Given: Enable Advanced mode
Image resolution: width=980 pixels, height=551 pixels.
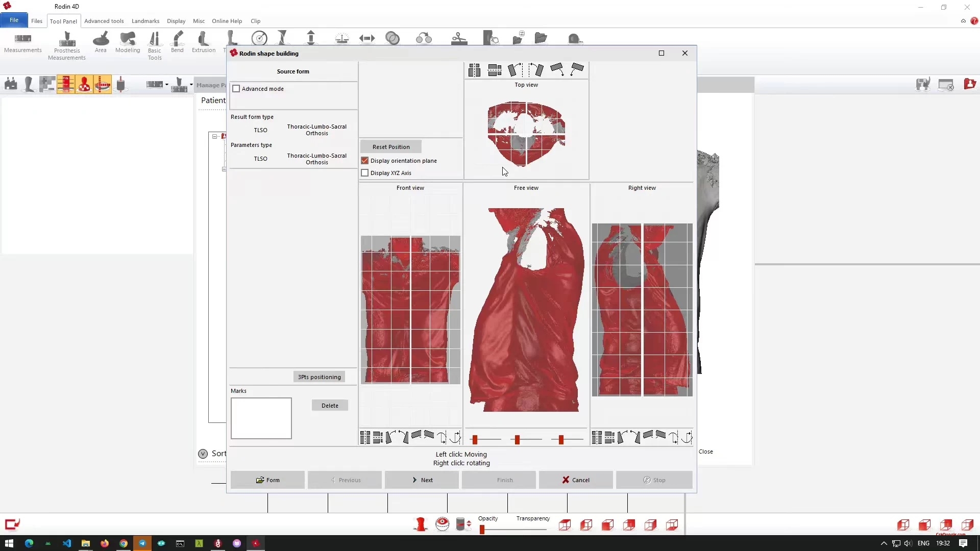Looking at the screenshot, I should tap(236, 89).
